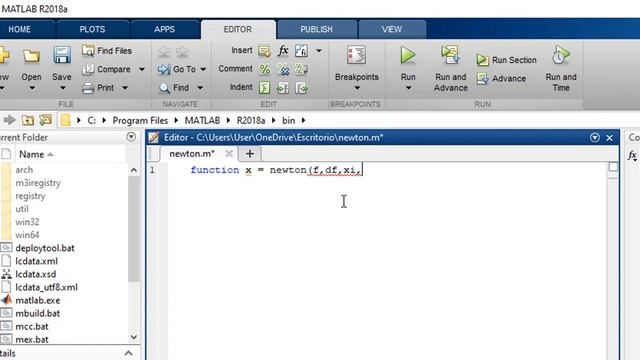Click the Run Section button
Screen dimensions: 640x360
tap(507, 60)
